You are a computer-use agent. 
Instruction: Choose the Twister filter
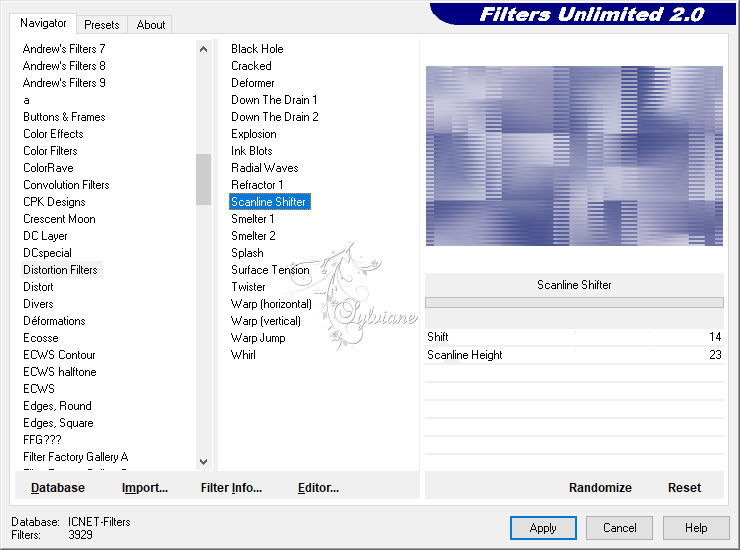point(248,287)
